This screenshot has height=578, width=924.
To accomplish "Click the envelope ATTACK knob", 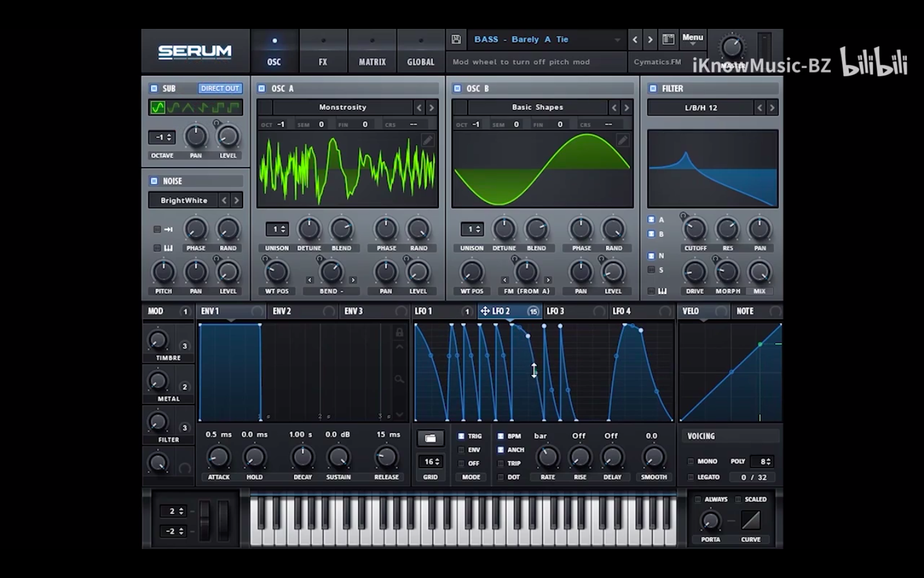I will (x=218, y=457).
